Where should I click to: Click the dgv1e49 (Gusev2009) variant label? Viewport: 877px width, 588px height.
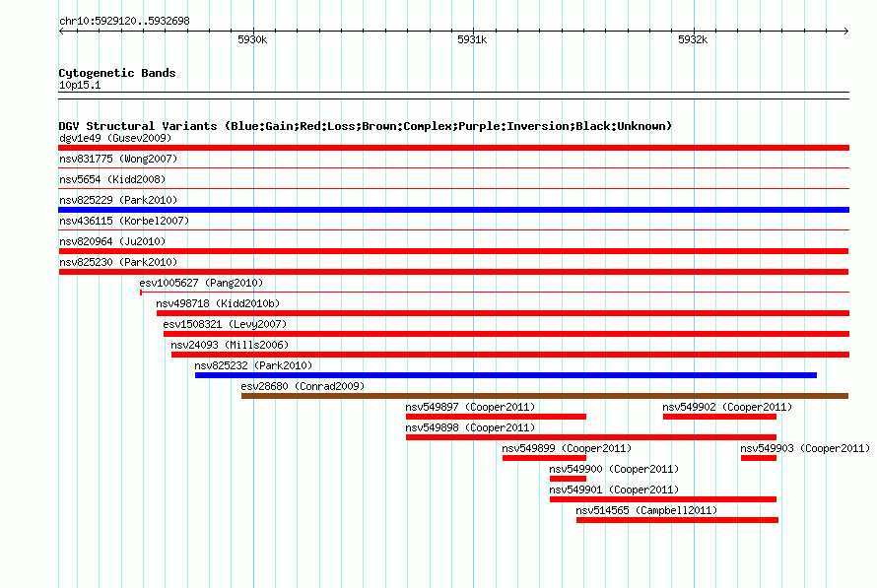click(x=115, y=138)
